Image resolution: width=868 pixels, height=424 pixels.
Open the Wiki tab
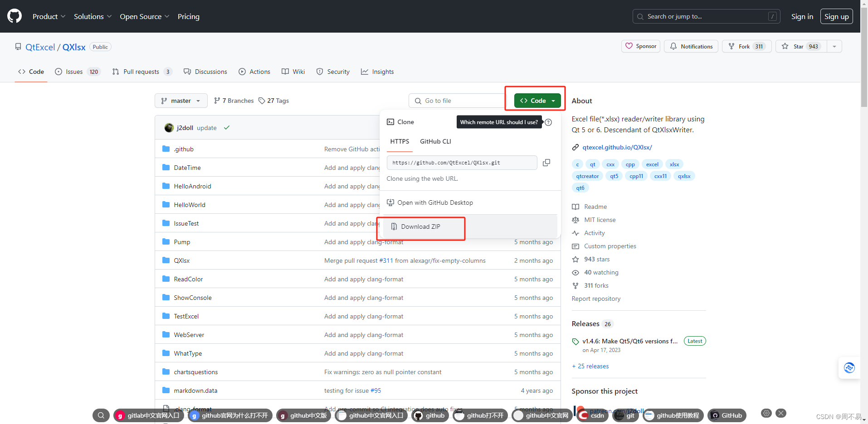(x=293, y=72)
